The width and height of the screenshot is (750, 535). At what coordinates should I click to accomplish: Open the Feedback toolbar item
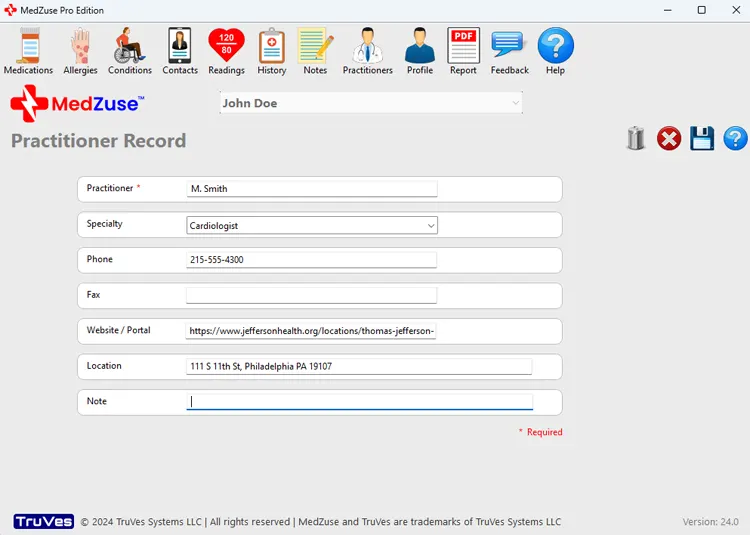coord(509,51)
